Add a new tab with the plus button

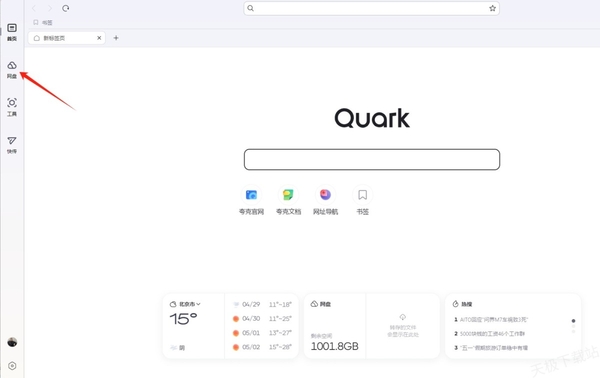click(116, 38)
